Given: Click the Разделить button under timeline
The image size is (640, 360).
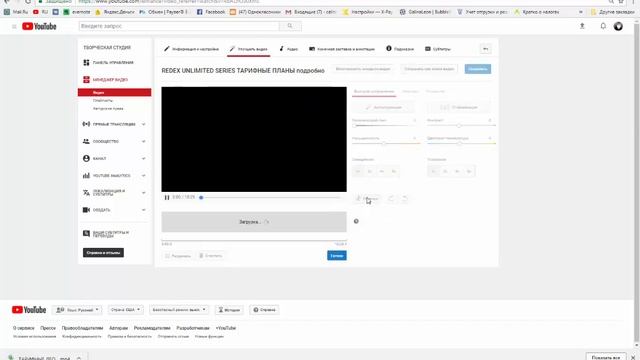Looking at the screenshot, I should pyautogui.click(x=177, y=256).
